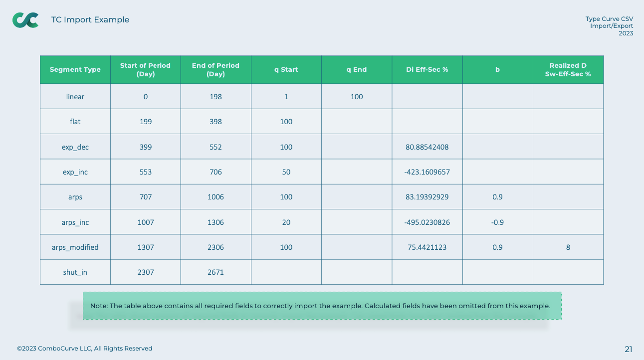Select the Di Eff-Sec % header

(x=427, y=70)
